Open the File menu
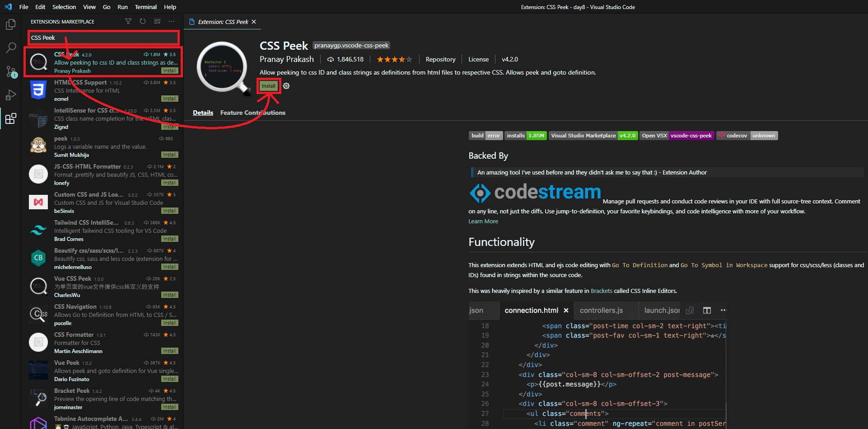Screen dimensions: 868x429 coord(24,7)
